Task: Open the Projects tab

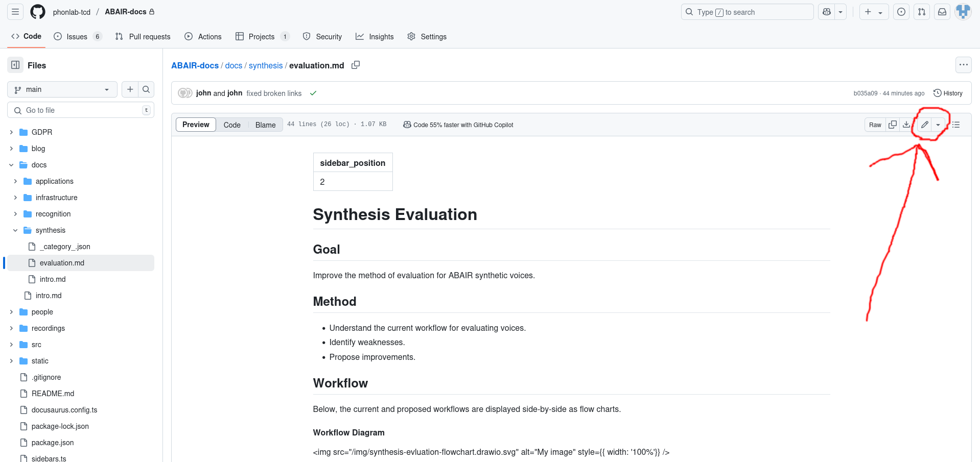Action: pos(262,36)
